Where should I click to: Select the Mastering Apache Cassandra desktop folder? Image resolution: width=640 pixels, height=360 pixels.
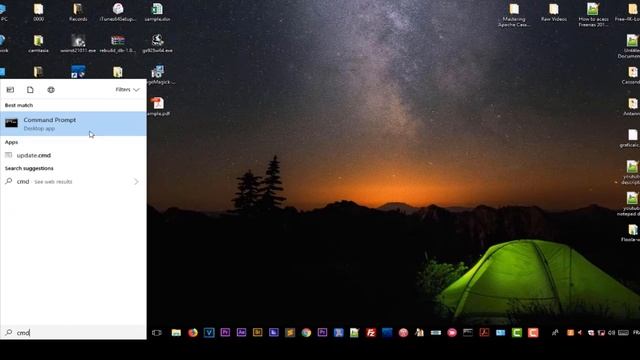(514, 15)
